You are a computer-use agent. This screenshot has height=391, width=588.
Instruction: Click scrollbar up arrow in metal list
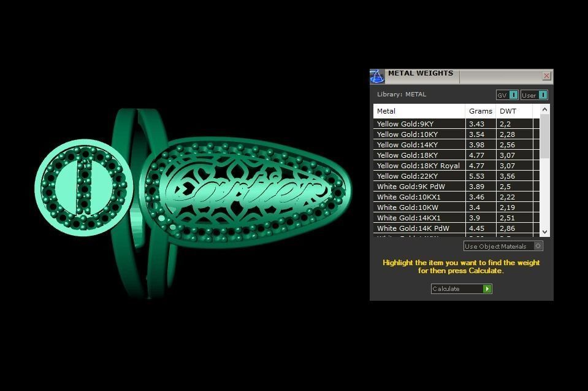(545, 110)
